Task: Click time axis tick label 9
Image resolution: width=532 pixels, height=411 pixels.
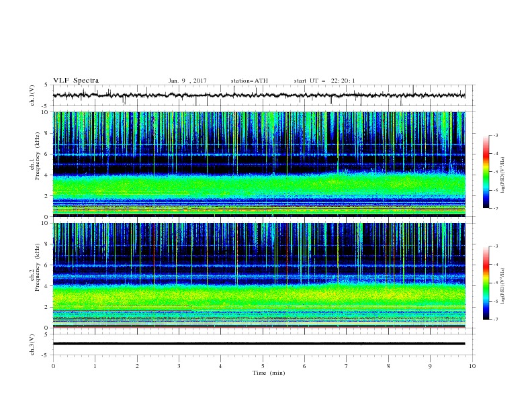Action: point(430,366)
